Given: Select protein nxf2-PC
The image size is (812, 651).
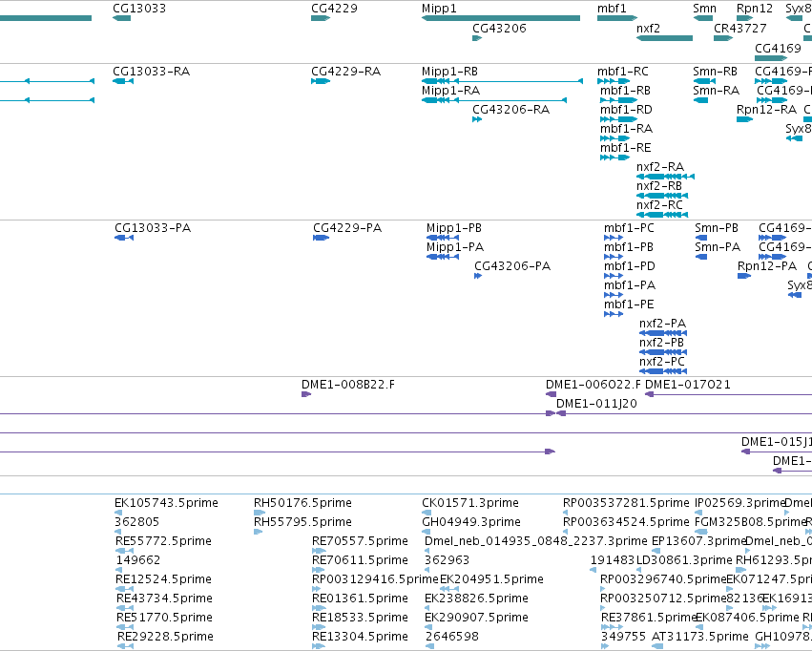Looking at the screenshot, I should pos(662,362).
